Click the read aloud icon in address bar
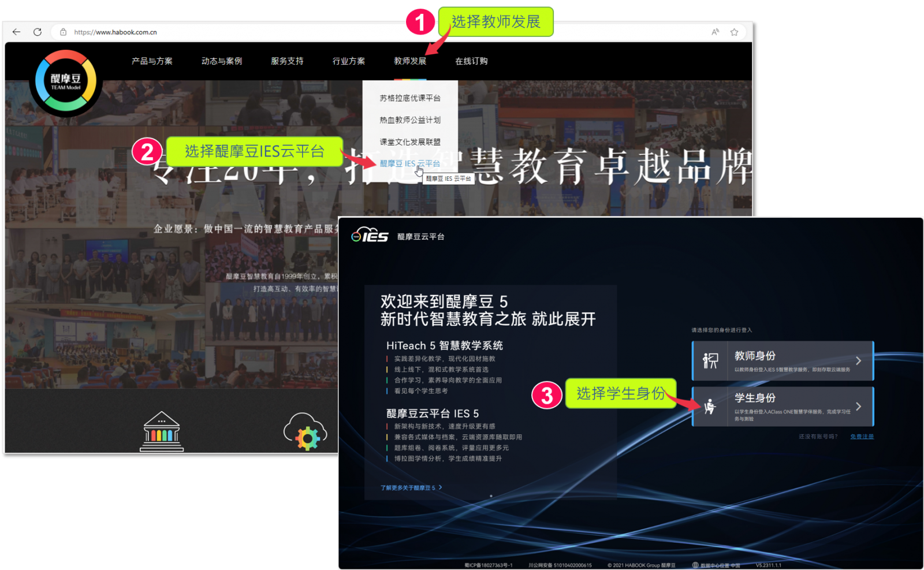Screen dimensions: 924x570 coord(715,32)
